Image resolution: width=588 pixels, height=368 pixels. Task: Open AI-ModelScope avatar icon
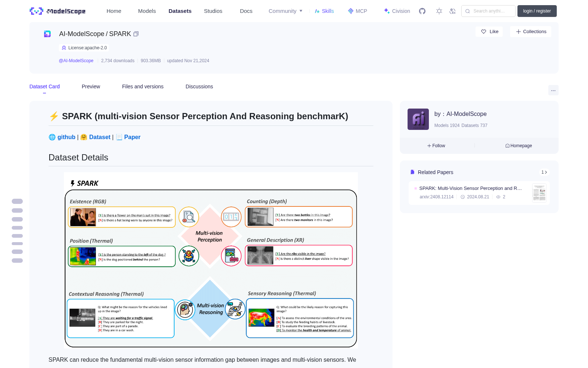[x=418, y=119]
